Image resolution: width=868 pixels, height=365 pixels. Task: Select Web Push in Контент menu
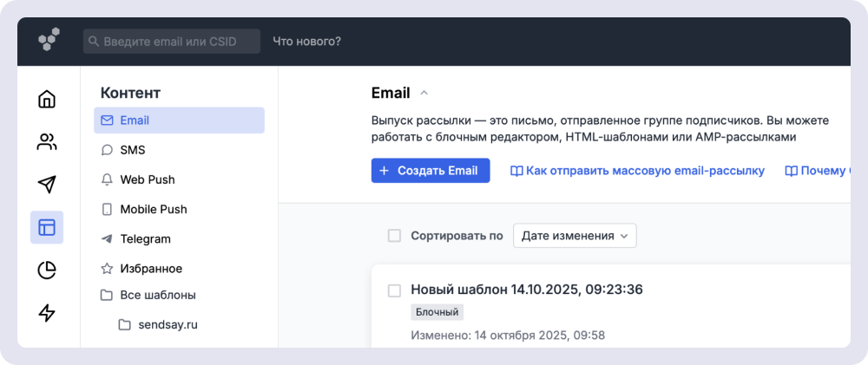(x=147, y=179)
